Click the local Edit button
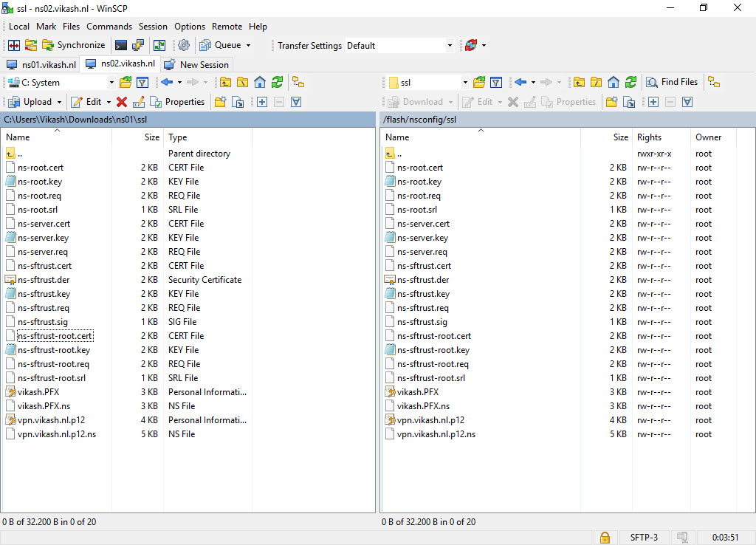 coord(86,102)
